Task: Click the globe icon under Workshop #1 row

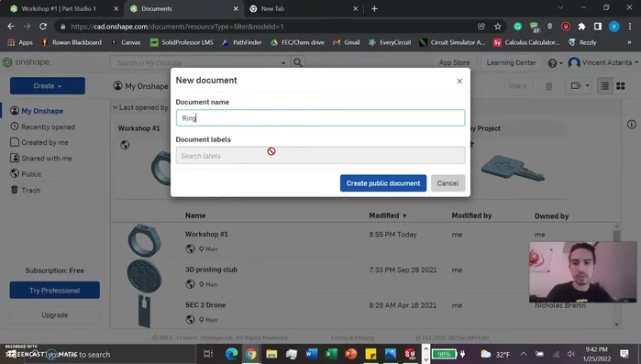Action: (x=190, y=248)
